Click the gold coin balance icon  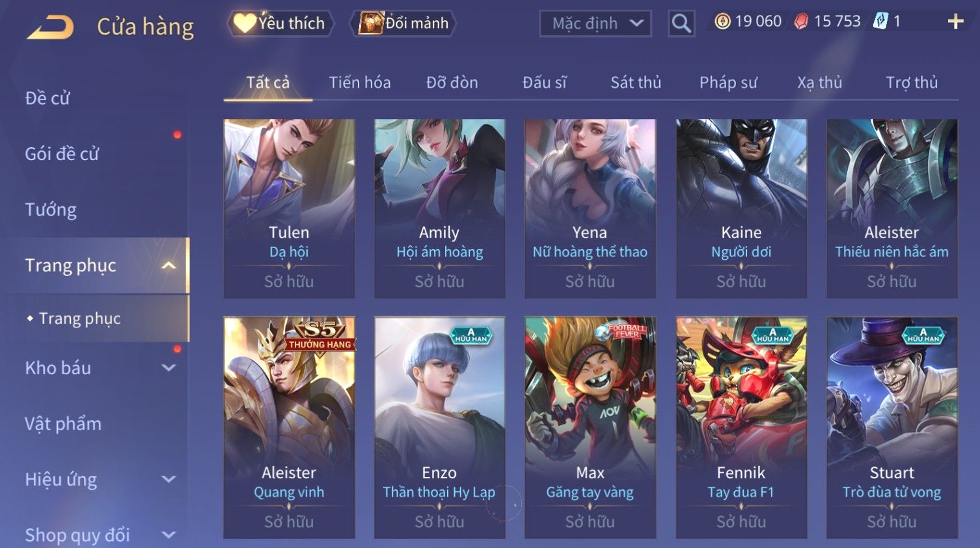click(722, 21)
